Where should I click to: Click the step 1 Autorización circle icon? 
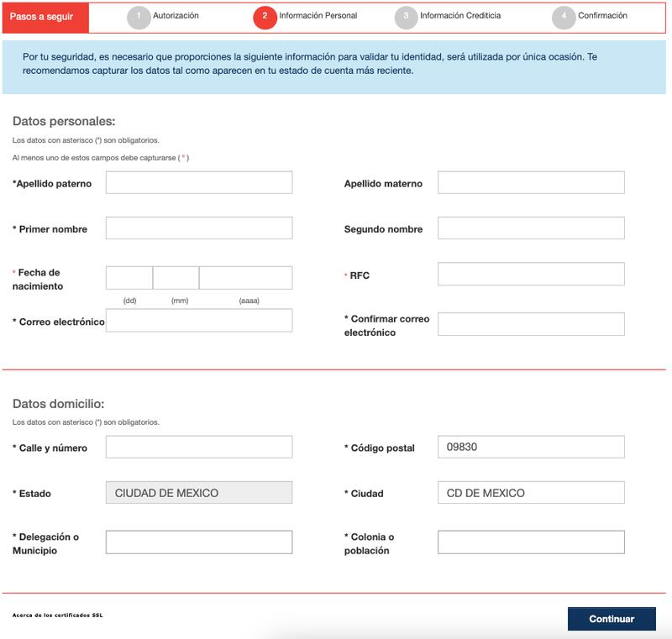point(139,18)
